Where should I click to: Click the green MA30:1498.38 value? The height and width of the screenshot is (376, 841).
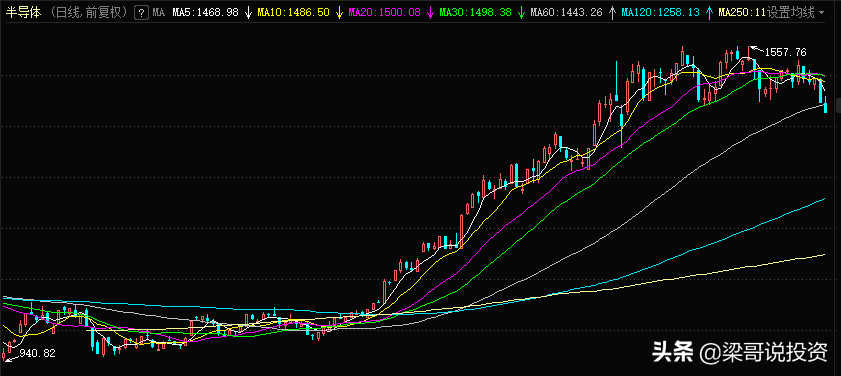(x=476, y=12)
